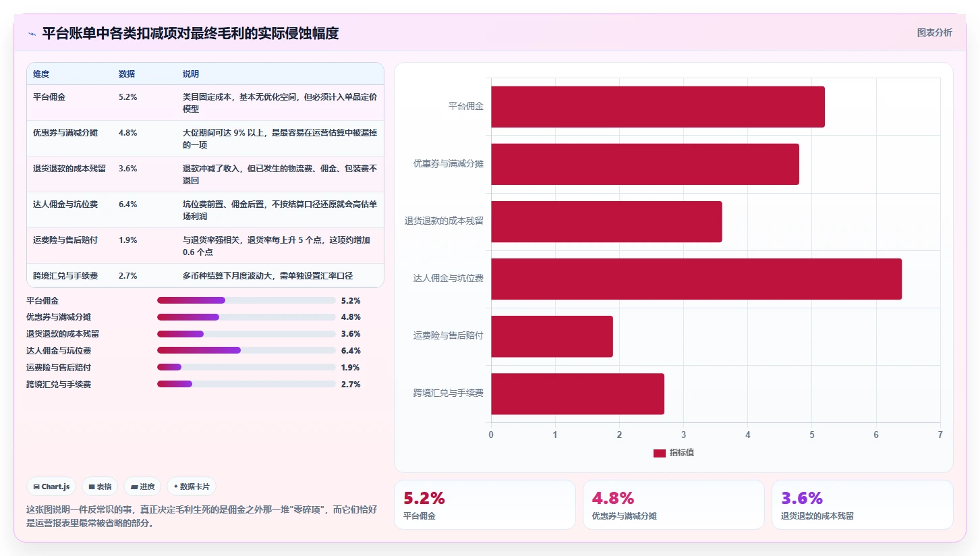Click the 退货退款的成本残留 bar in the chart
980x556 pixels.
606,221
